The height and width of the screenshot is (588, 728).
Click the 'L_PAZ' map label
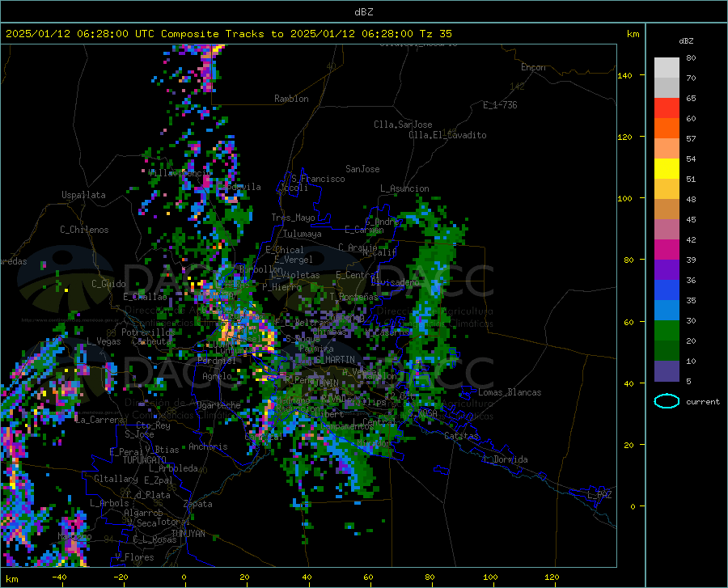(x=599, y=495)
